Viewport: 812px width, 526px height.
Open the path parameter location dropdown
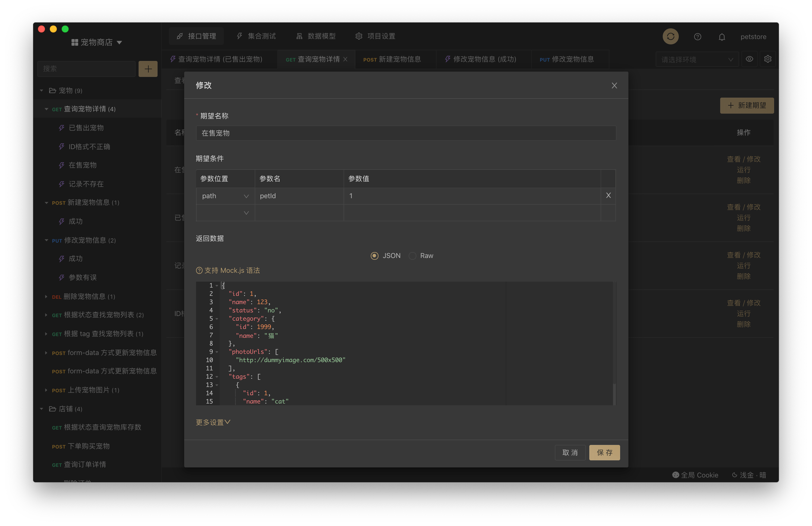tap(225, 196)
